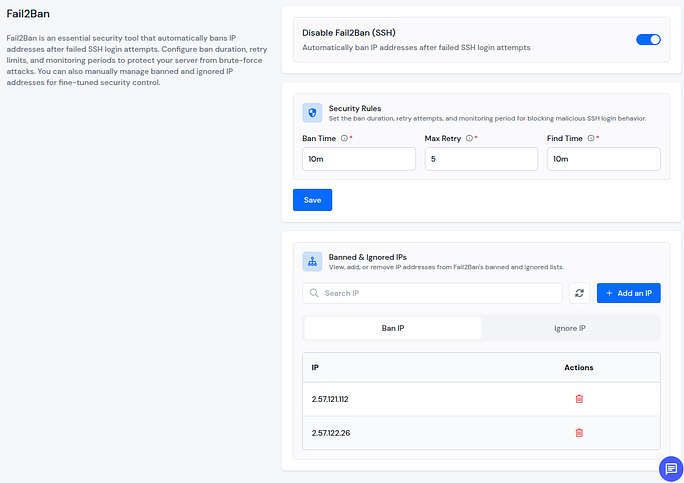Screen dimensions: 684x483
Task: Click the Fail2Ban page heading
Action: pyautogui.click(x=28, y=14)
